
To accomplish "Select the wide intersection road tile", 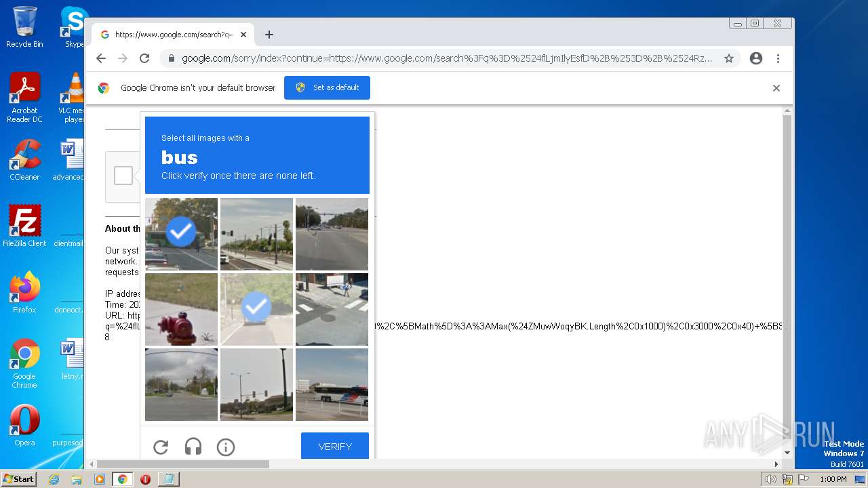I will pos(332,234).
